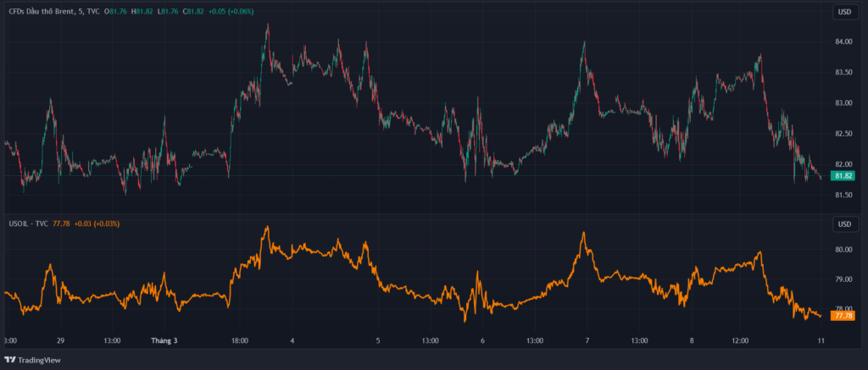Click the 12:00 time axis label
Screen dimensions: 868x370
coord(739,340)
